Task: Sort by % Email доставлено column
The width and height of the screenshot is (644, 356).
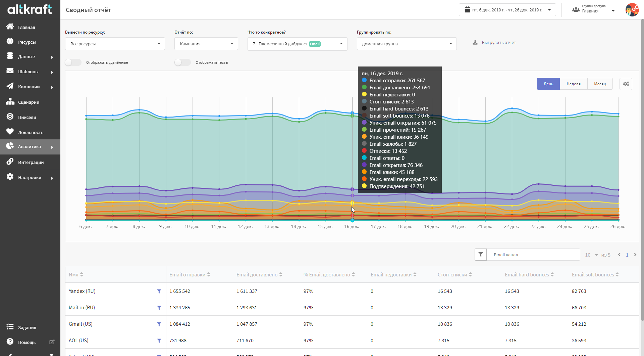Action: point(329,274)
